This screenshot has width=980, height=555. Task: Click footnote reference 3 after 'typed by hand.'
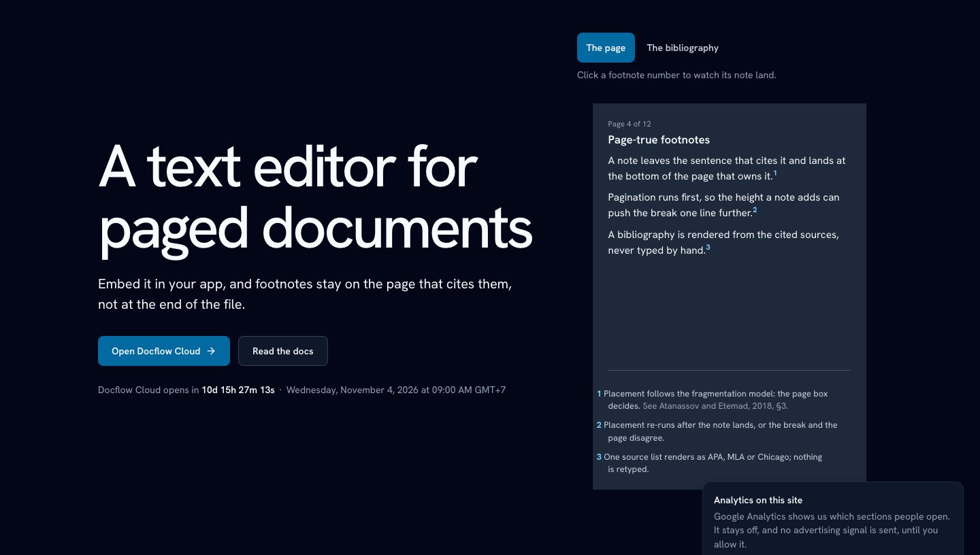pyautogui.click(x=708, y=248)
